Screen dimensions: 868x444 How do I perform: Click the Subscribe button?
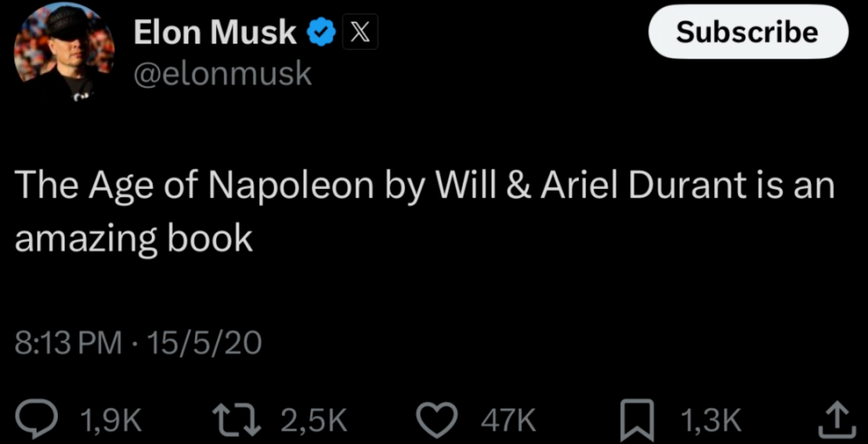point(748,32)
